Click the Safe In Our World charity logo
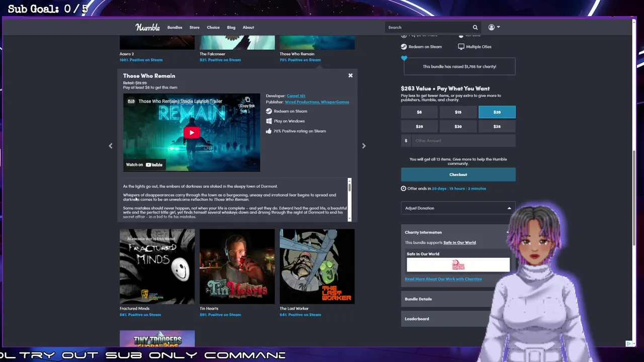 coord(458,264)
